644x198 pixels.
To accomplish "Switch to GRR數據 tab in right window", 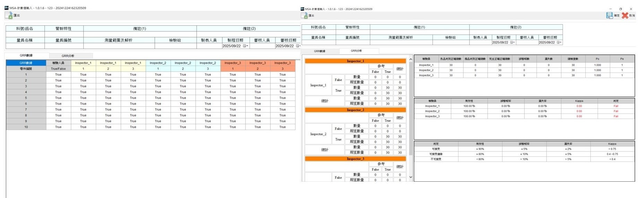I will [319, 51].
